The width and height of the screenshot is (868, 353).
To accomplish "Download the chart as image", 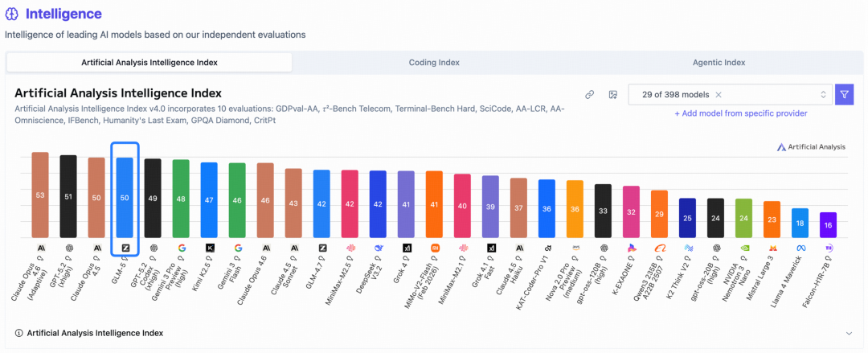I will click(612, 95).
